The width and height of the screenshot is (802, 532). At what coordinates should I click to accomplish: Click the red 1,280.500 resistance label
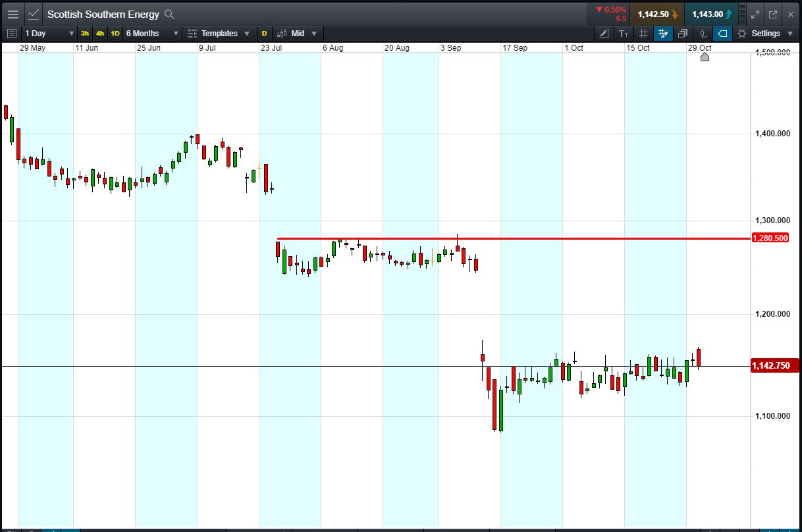point(770,238)
